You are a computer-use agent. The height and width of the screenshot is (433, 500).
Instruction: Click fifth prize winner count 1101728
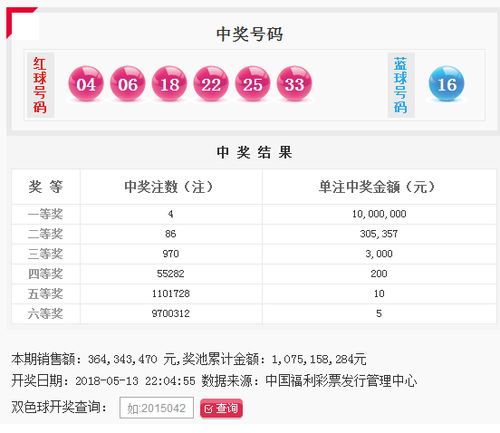click(171, 294)
